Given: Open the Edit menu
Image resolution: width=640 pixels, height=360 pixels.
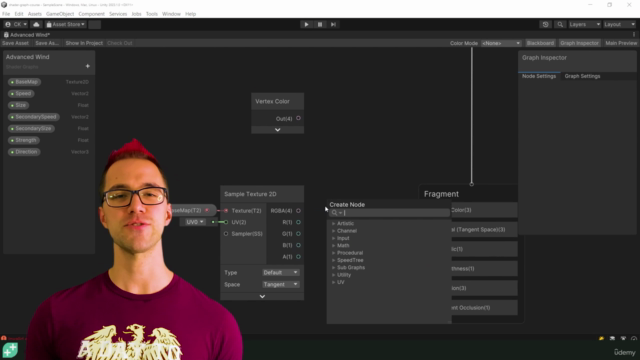Looking at the screenshot, I should point(19,14).
